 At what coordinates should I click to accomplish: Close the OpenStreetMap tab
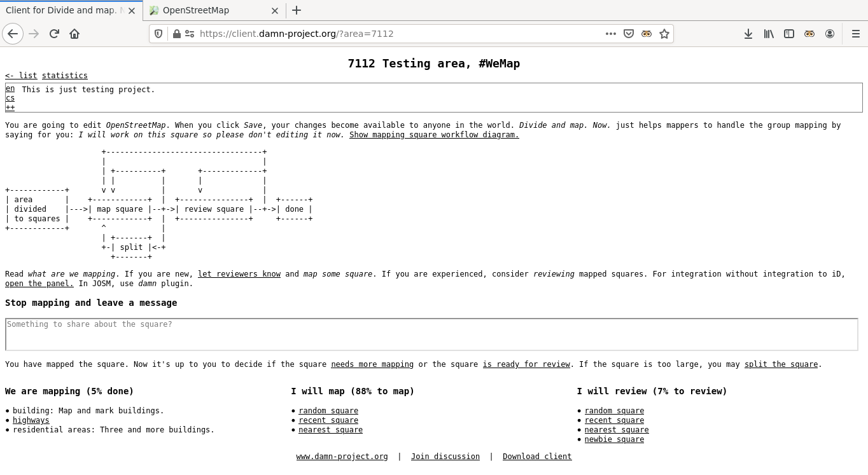[275, 10]
